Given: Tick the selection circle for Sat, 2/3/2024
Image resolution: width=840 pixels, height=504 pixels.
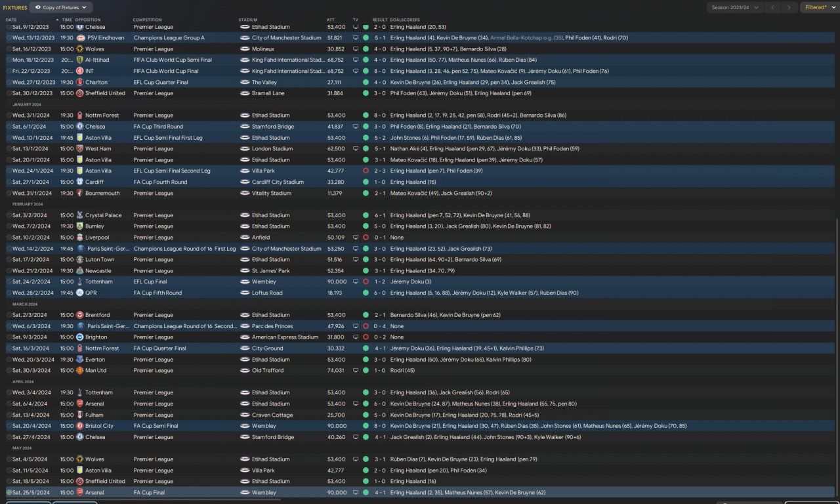Looking at the screenshot, I should coord(9,315).
